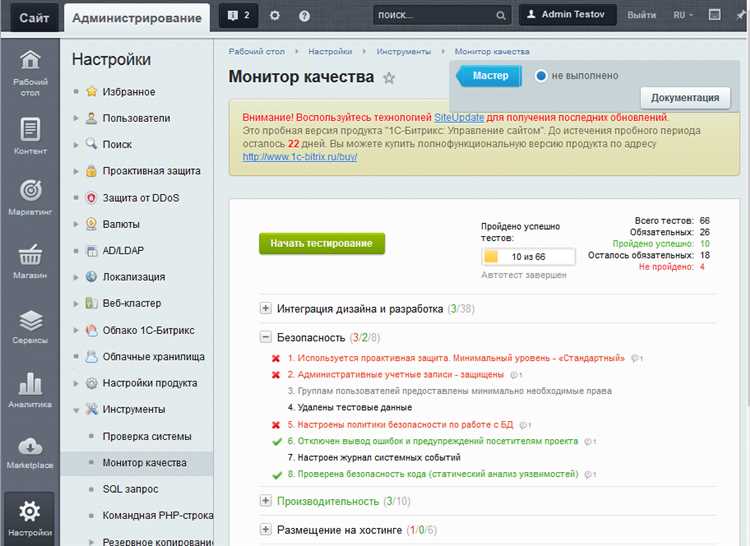Click the pin icon in top bar
This screenshot has width=750, height=546.
click(x=740, y=15)
